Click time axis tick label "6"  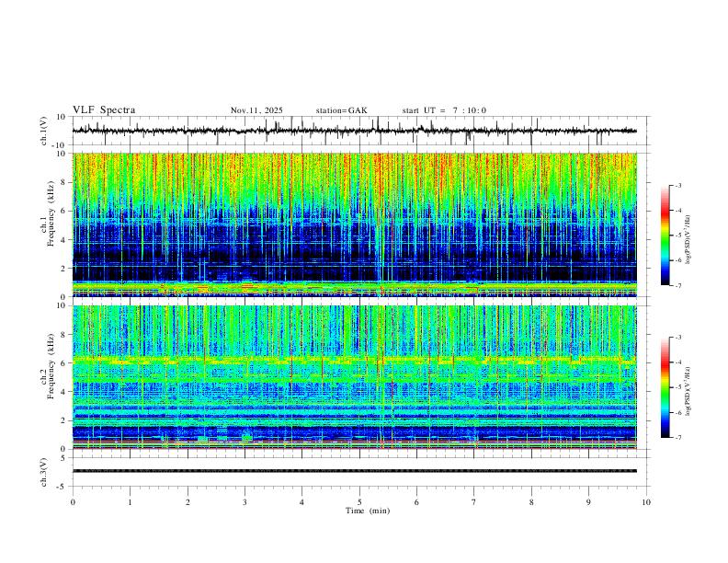pos(416,502)
